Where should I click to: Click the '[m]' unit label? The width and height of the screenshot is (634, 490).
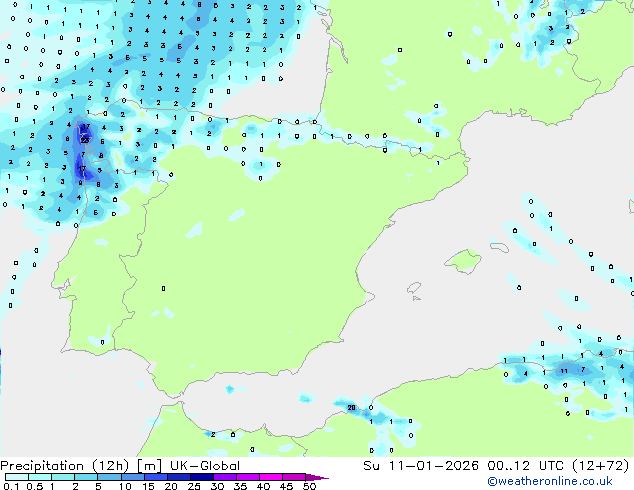150,466
